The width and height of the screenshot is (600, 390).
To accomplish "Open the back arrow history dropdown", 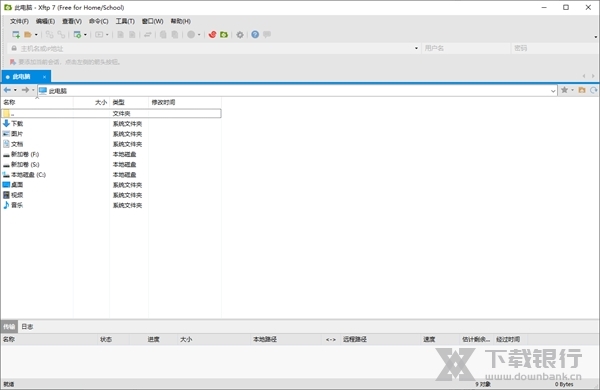I will [x=15, y=90].
